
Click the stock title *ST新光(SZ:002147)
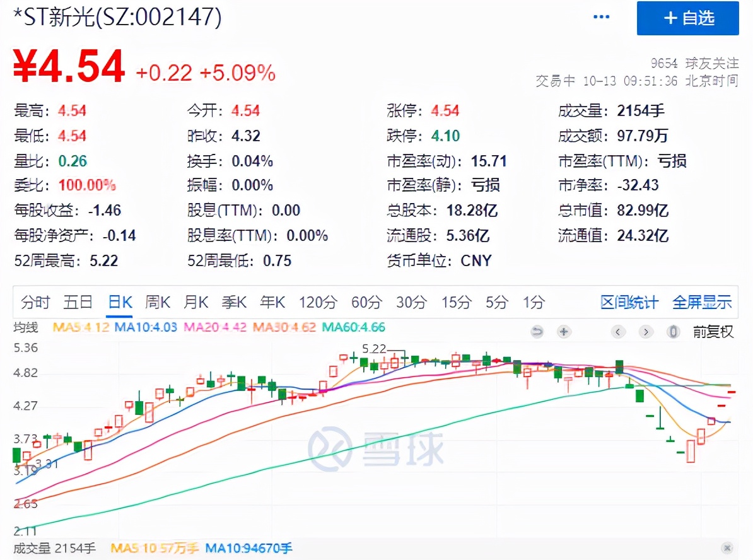[x=118, y=17]
